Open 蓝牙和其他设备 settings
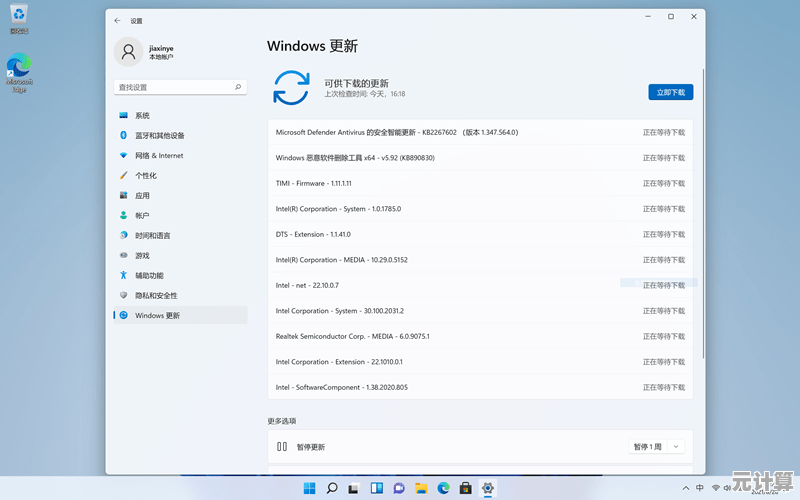This screenshot has width=800, height=500. tap(180, 135)
